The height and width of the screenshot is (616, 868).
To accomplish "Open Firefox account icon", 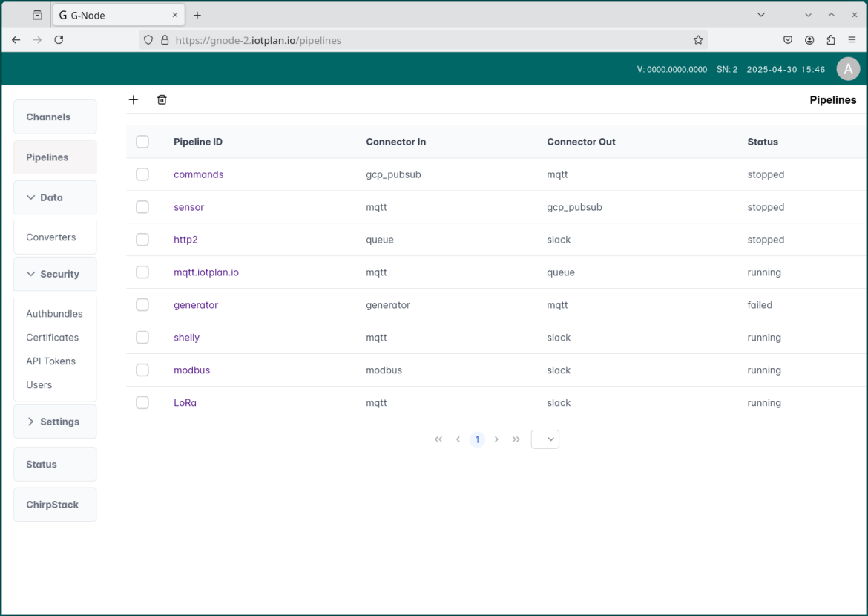I will [809, 40].
